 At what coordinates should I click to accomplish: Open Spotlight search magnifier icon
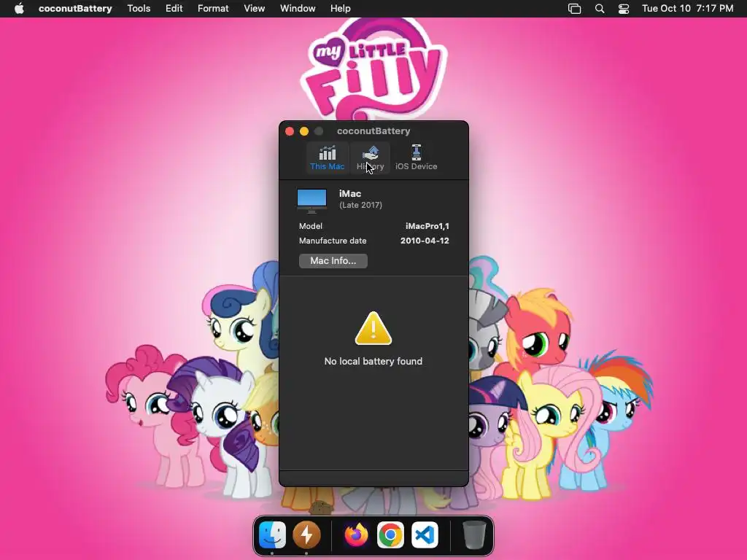(x=600, y=9)
